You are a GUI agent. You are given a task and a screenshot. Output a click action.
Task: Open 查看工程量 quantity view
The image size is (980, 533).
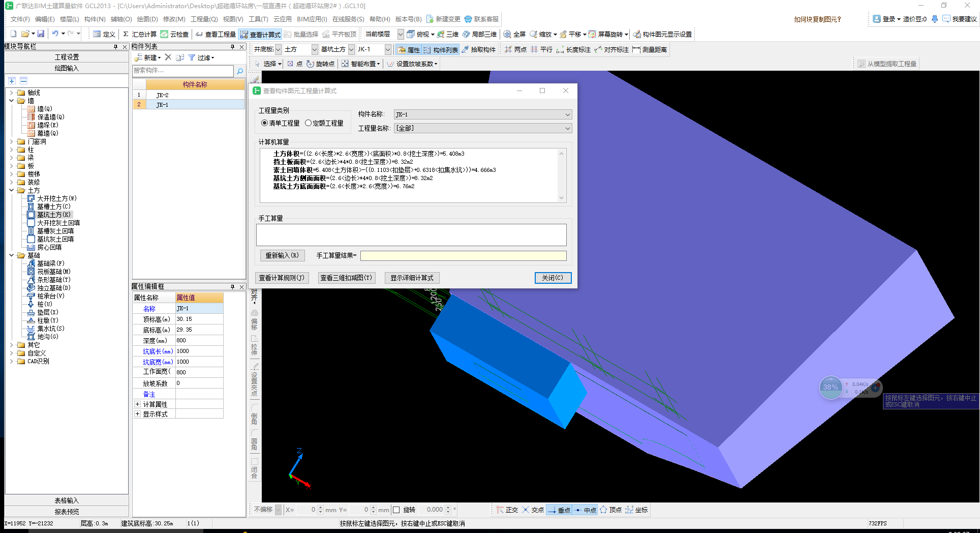[216, 34]
